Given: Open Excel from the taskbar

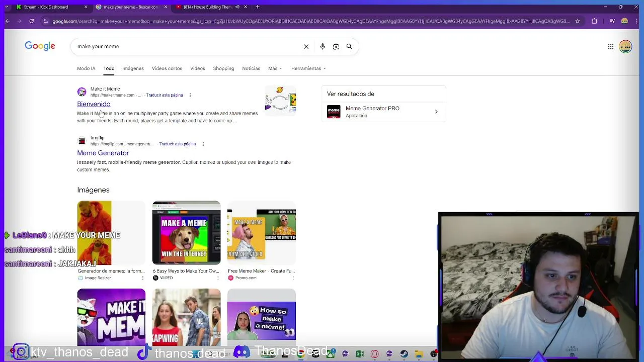Looking at the screenshot, I should (360, 354).
